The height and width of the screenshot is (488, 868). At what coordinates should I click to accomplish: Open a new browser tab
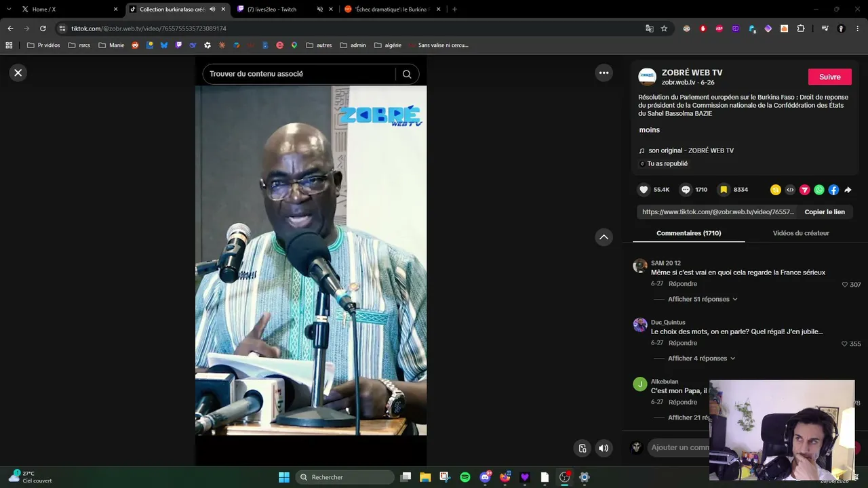click(454, 9)
